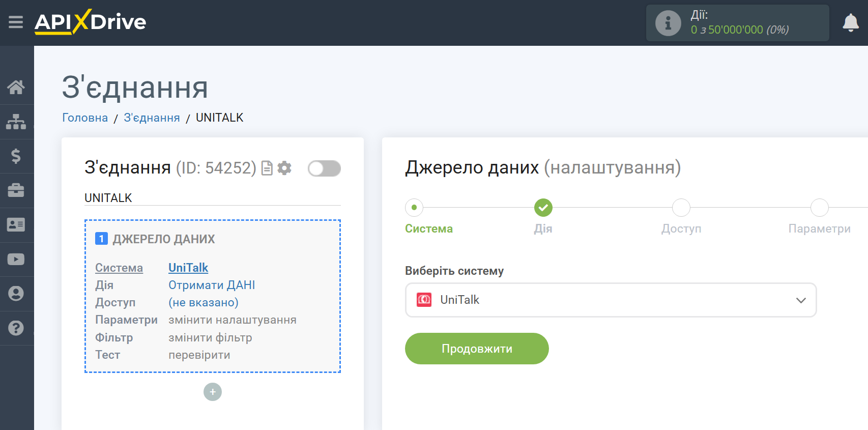Click the number 1 block badge
Viewport: 868px width, 430px height.
tap(101, 239)
